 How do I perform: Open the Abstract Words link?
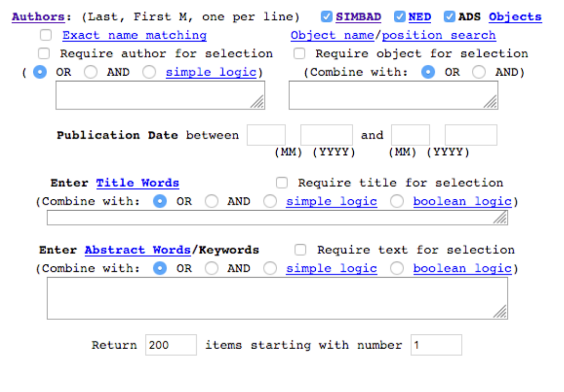coord(137,250)
